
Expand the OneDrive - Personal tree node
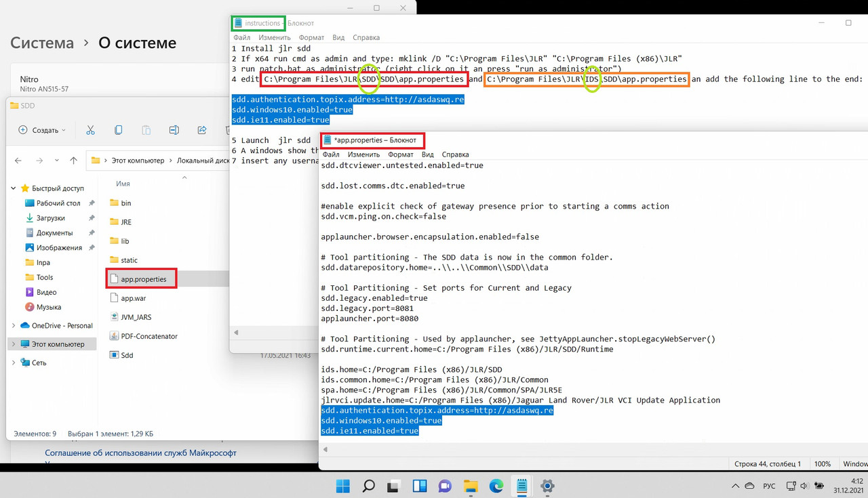click(x=14, y=326)
